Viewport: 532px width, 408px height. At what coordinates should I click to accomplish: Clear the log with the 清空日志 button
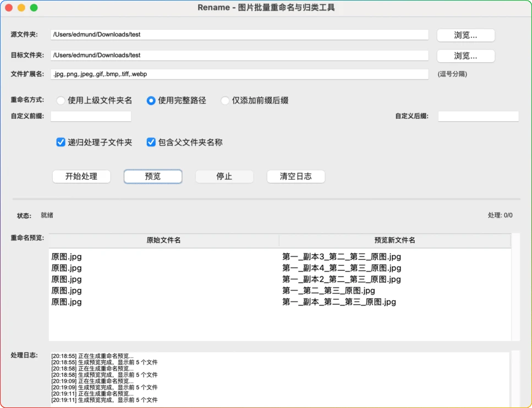click(295, 176)
